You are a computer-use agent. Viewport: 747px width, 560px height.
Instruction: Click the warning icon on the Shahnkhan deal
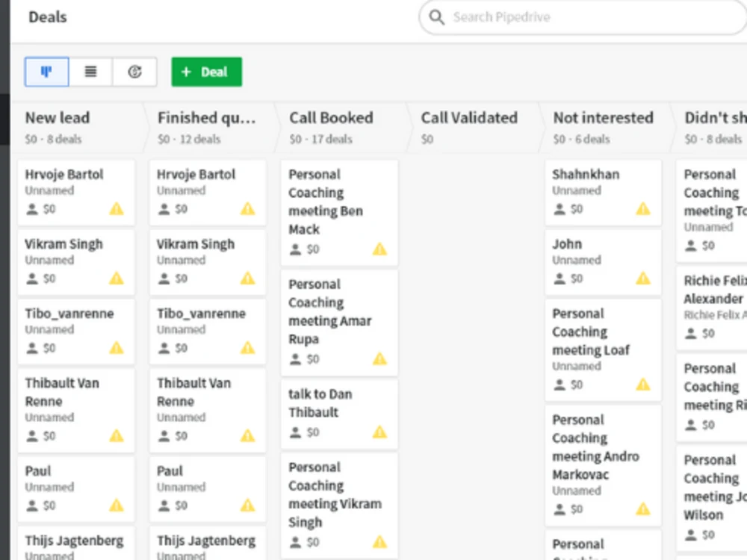[x=642, y=209]
